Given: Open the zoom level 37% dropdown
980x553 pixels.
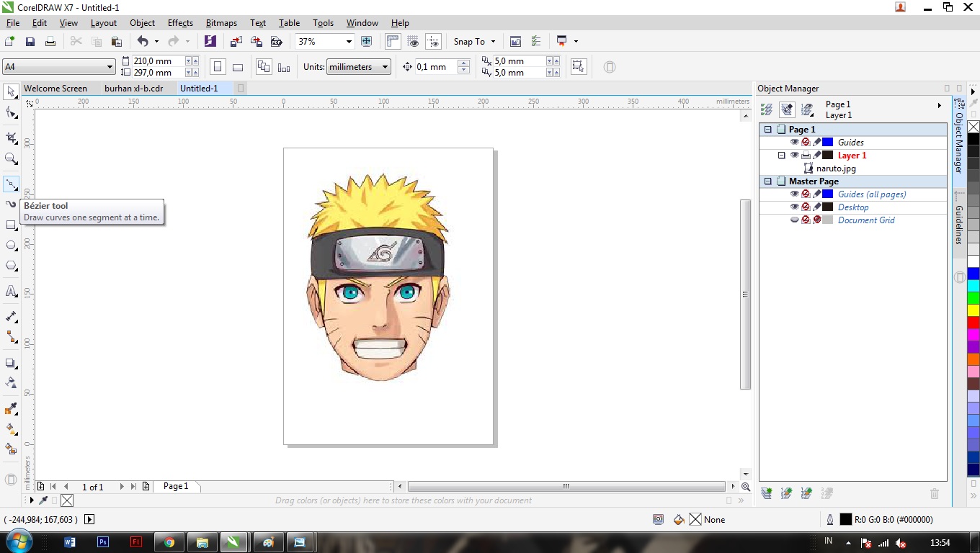Looking at the screenshot, I should click(x=349, y=42).
